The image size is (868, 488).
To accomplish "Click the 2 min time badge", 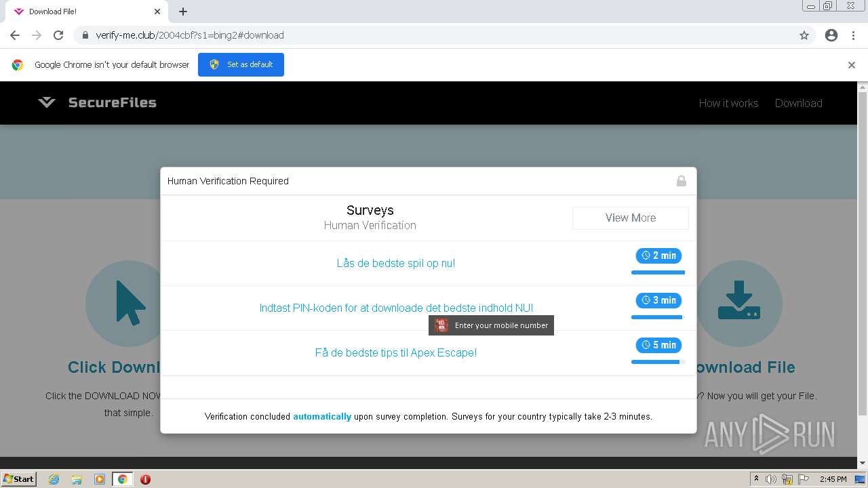I will [658, 256].
